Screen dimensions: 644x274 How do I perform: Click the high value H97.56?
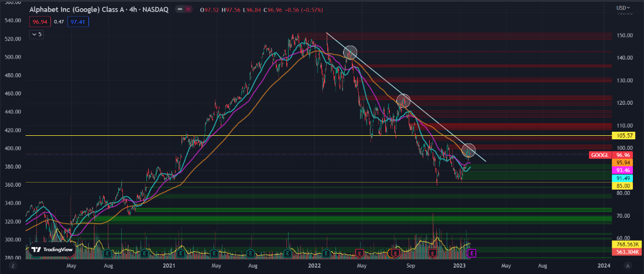(x=230, y=10)
